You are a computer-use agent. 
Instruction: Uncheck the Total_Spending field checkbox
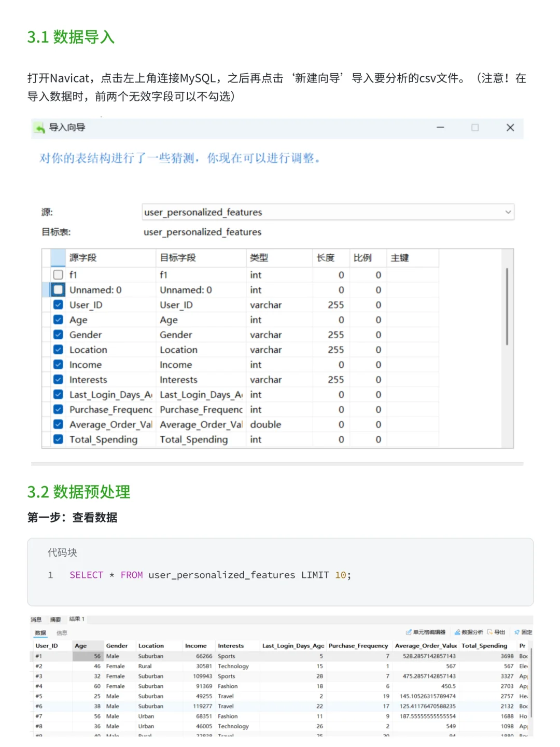(58, 439)
